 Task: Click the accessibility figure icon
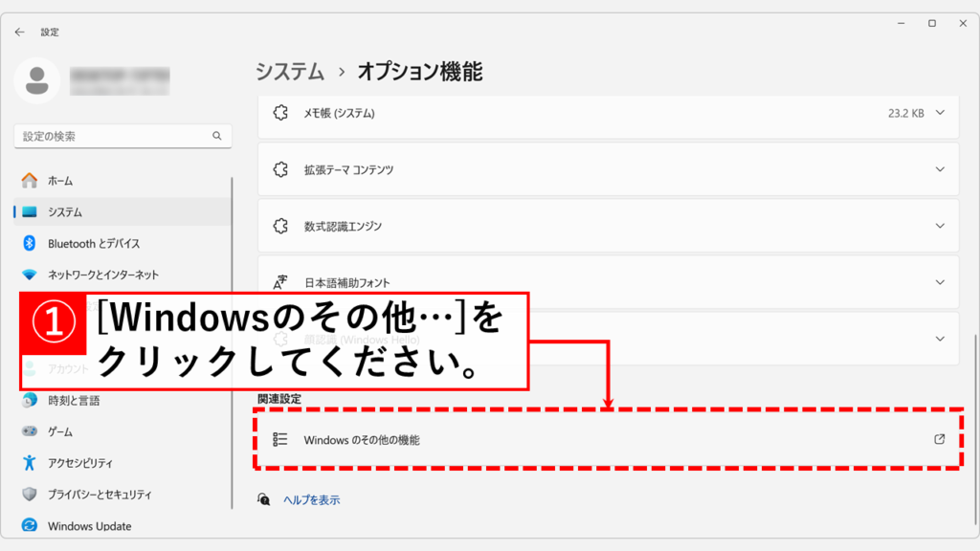point(30,462)
